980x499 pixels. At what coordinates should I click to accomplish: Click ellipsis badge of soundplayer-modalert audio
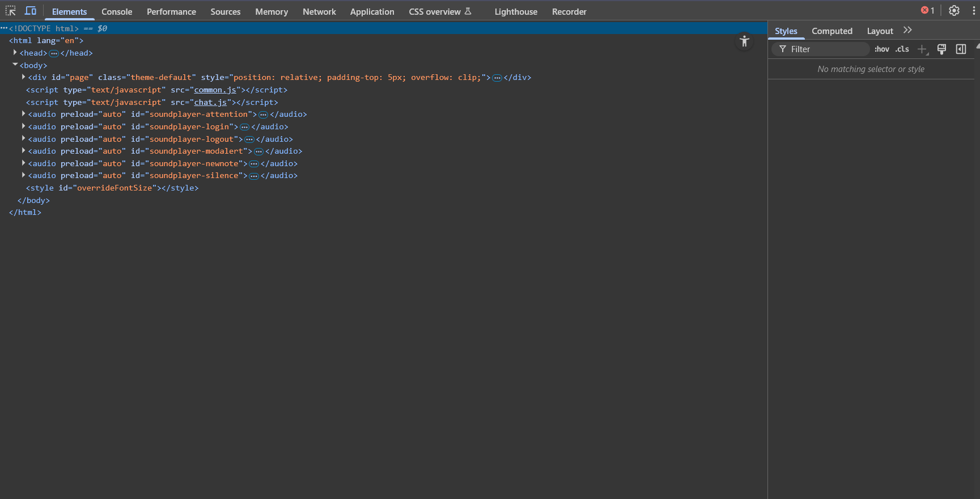pos(258,151)
